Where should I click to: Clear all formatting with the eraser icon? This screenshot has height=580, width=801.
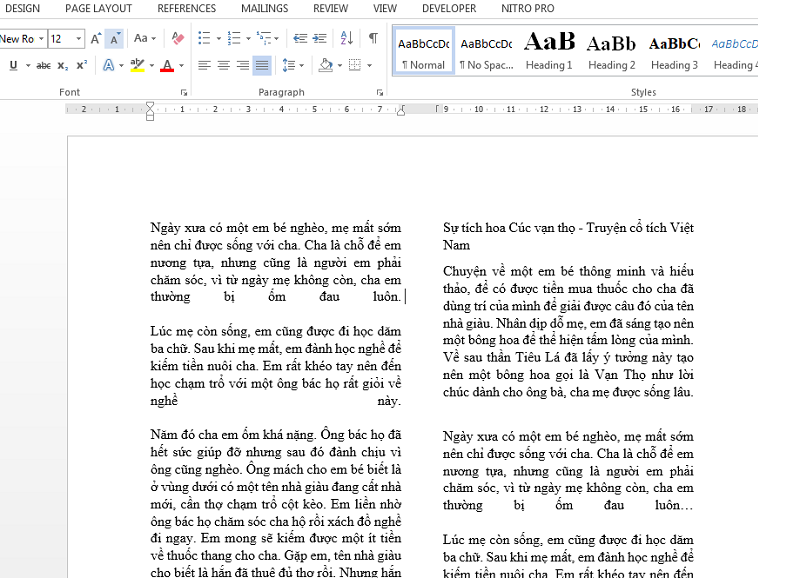177,38
